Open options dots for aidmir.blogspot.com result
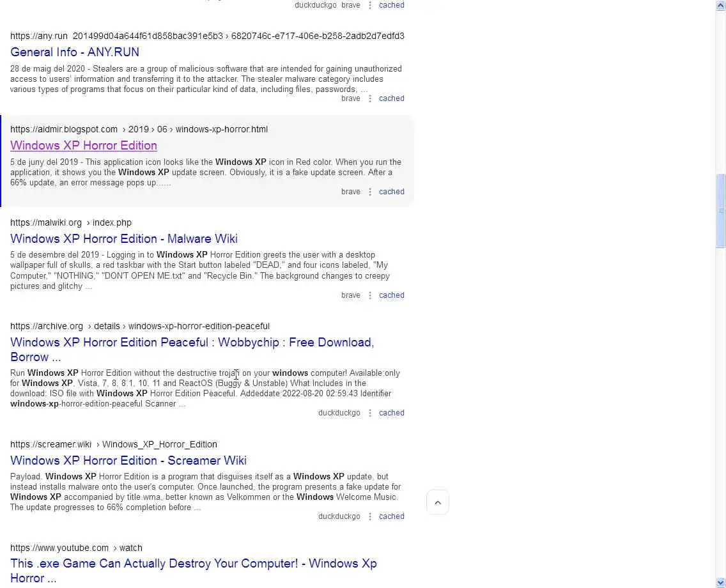This screenshot has height=588, width=726. (x=369, y=192)
